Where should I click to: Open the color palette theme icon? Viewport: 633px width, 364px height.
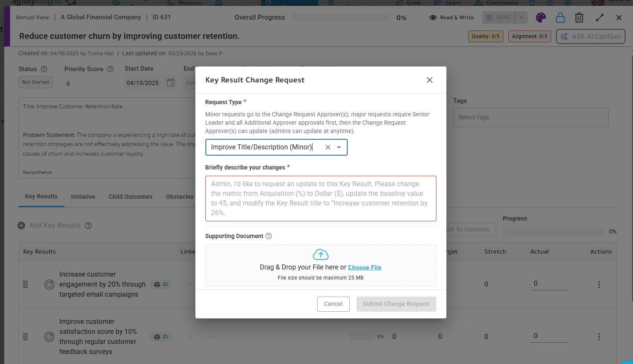coord(541,18)
